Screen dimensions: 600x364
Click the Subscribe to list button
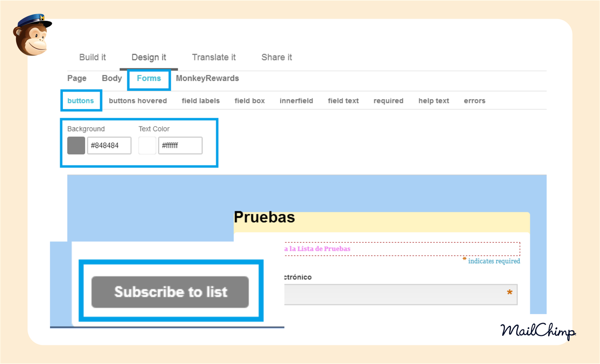pos(170,292)
